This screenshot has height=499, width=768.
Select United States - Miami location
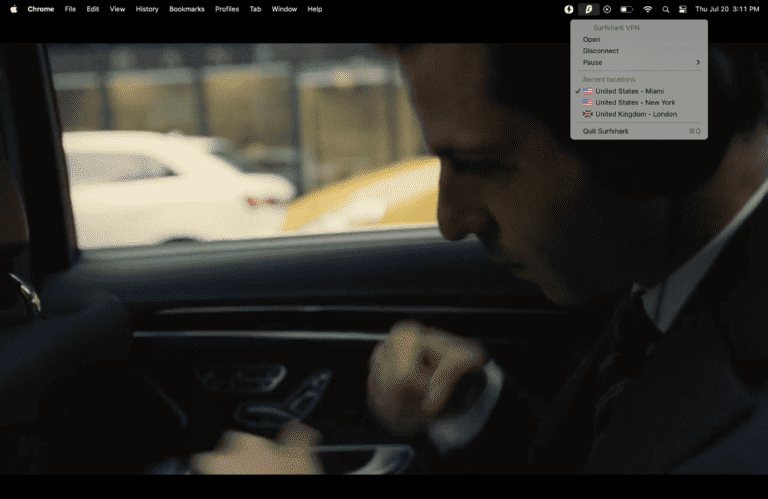point(629,91)
